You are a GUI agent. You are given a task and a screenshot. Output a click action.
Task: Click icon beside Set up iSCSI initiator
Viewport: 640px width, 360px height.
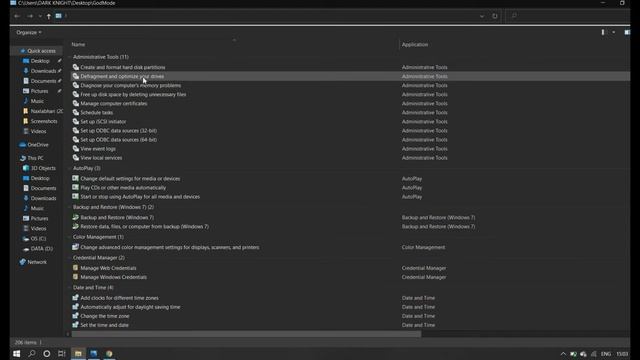point(76,122)
